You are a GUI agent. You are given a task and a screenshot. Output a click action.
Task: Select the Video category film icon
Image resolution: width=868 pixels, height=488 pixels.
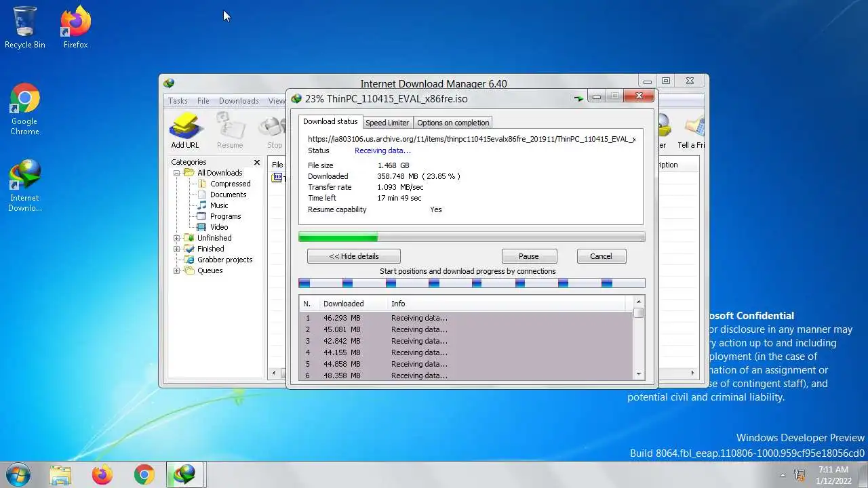(202, 227)
